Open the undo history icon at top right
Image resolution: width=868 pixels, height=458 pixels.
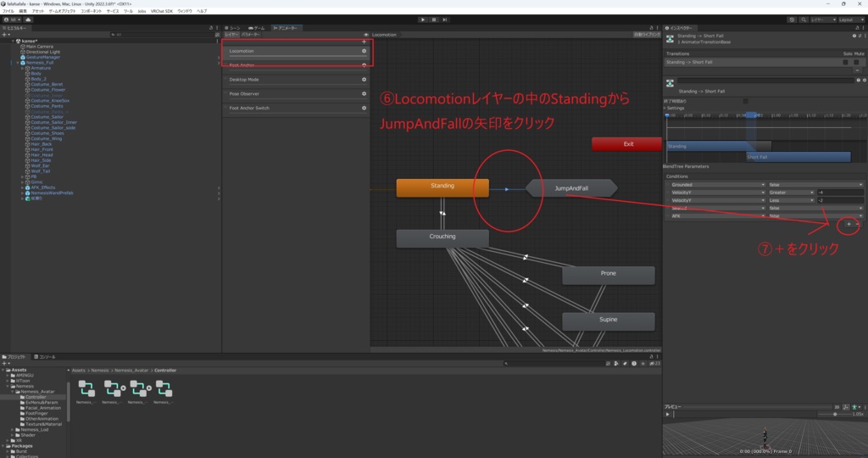click(793, 20)
